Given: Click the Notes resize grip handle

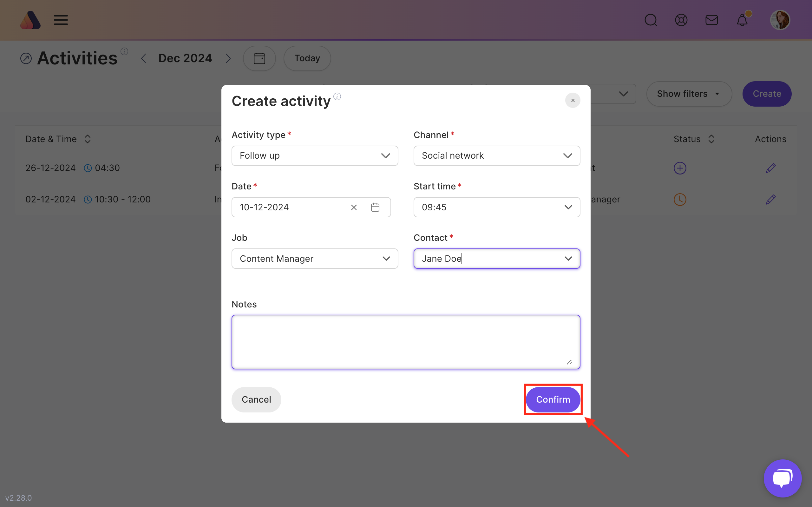Looking at the screenshot, I should 569,362.
